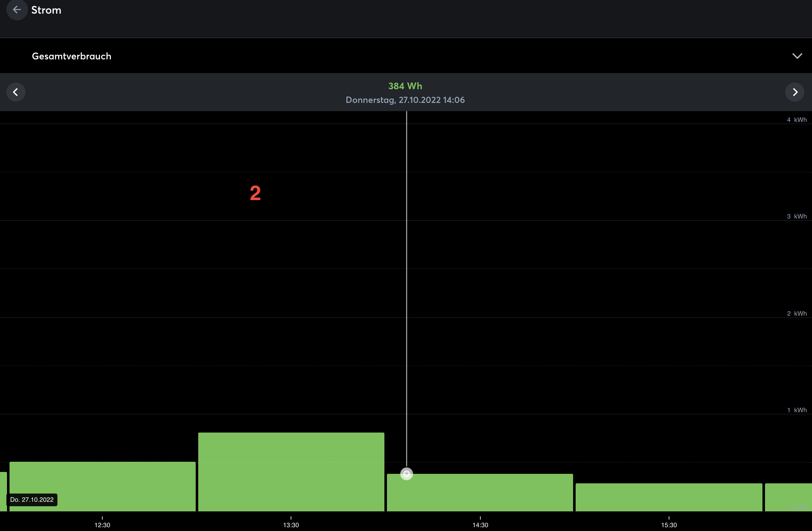The image size is (812, 531).
Task: Select the green bar at 15:30
Action: point(669,497)
